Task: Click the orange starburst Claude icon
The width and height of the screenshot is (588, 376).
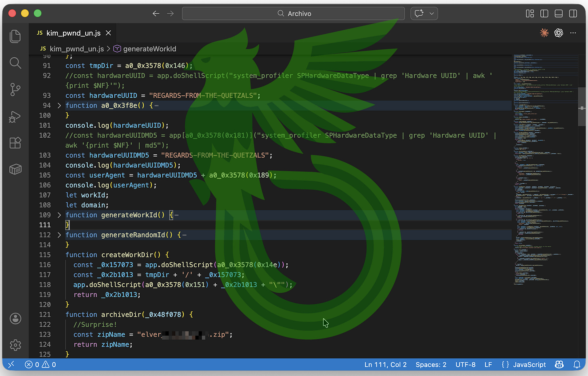Action: (544, 33)
